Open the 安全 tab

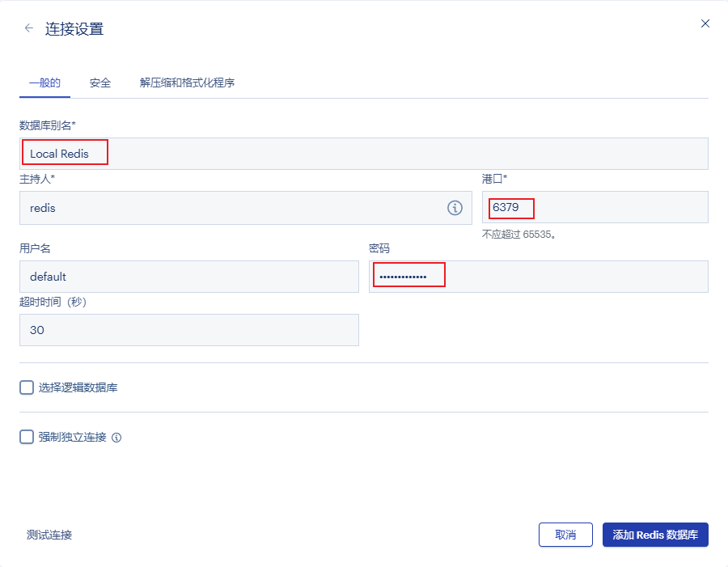coord(100,83)
